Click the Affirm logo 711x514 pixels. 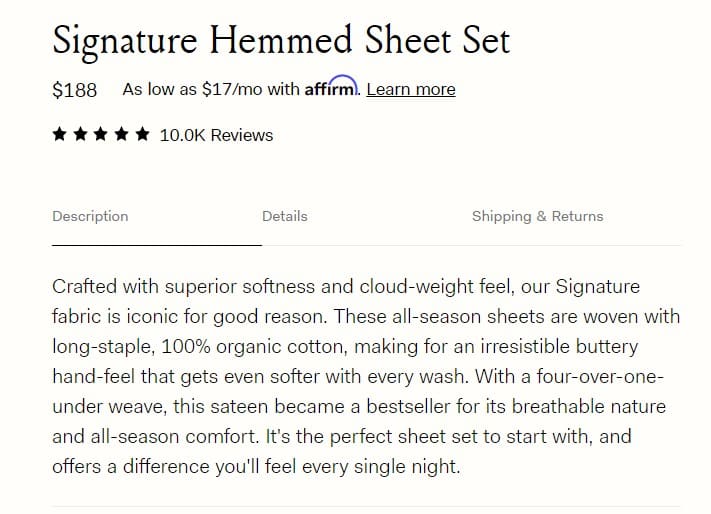[x=331, y=86]
